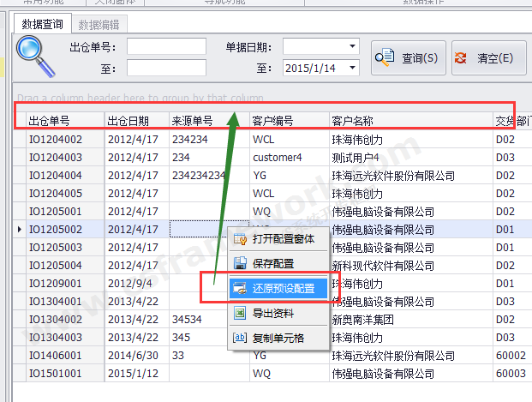
Task: Select row IO1204002 in the grid
Action: (56, 139)
